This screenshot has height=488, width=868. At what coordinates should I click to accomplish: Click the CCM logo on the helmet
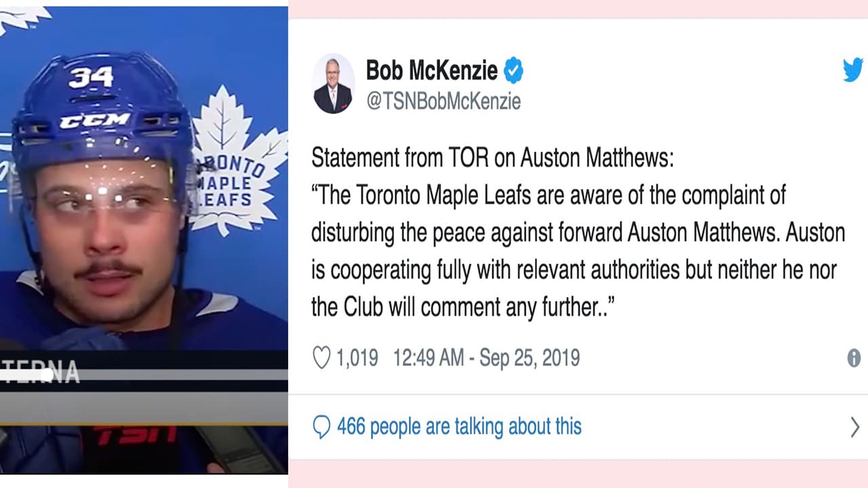94,121
